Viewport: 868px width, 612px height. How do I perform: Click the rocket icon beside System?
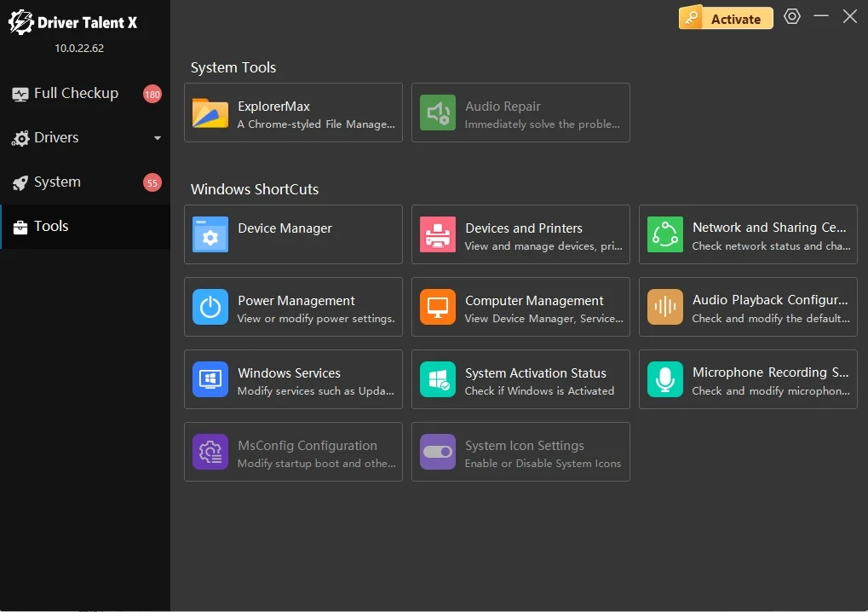(20, 182)
